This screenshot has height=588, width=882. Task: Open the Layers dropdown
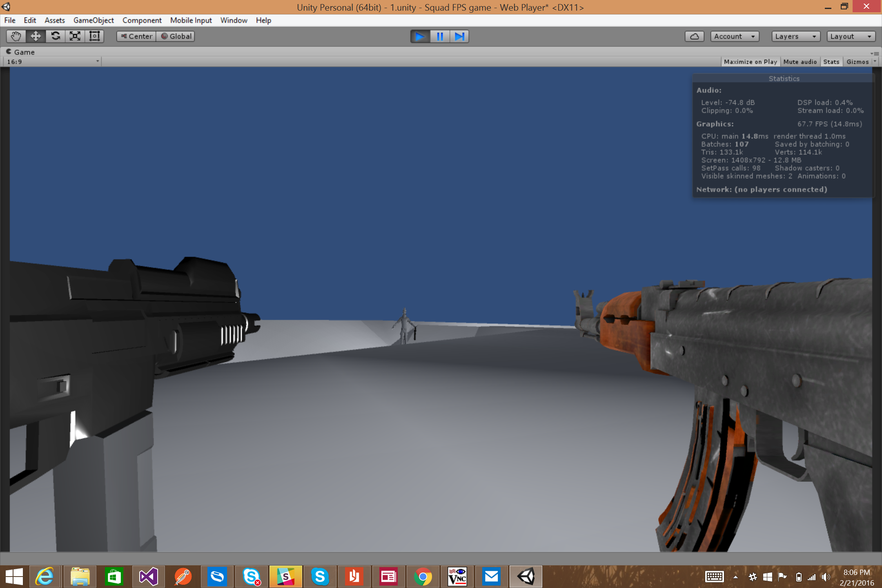point(795,36)
